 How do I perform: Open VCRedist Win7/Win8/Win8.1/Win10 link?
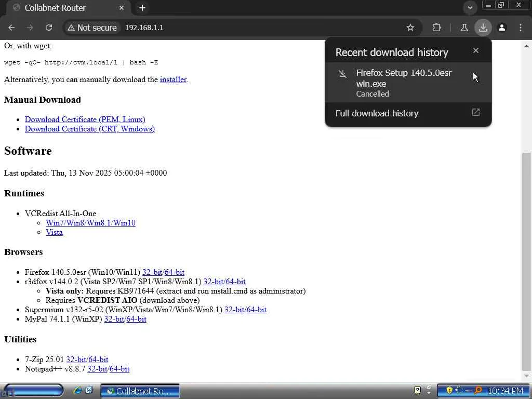[90, 223]
